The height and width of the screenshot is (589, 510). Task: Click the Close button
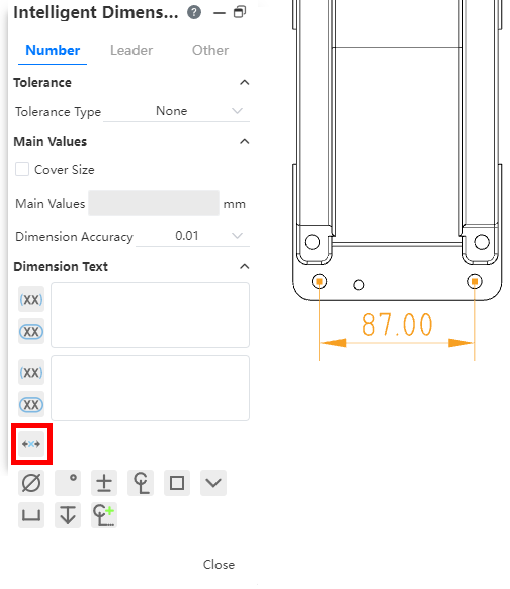(219, 565)
